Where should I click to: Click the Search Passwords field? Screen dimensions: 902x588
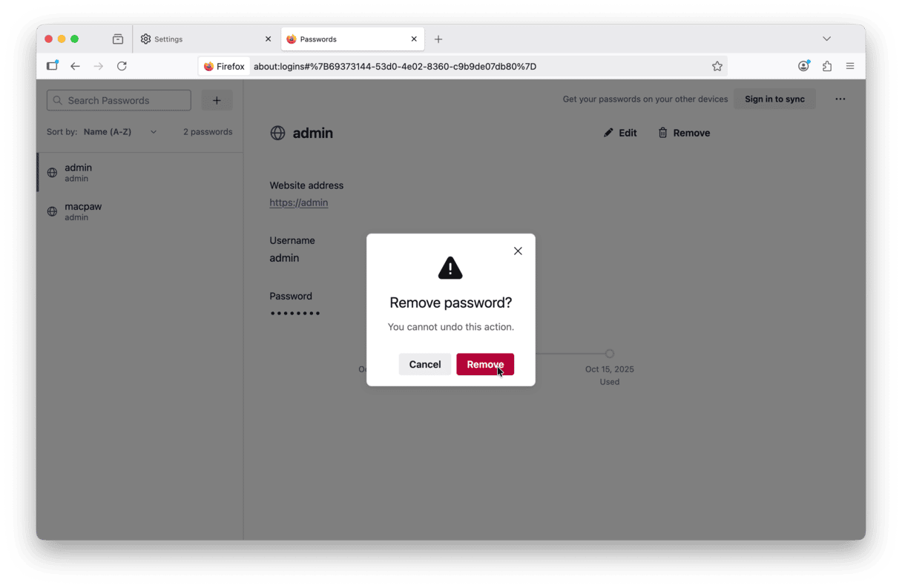(119, 100)
